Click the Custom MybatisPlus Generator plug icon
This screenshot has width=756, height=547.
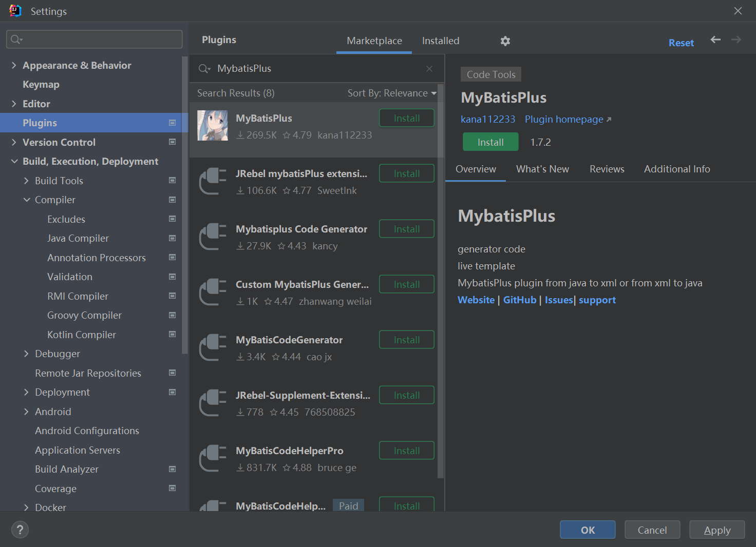coord(213,291)
